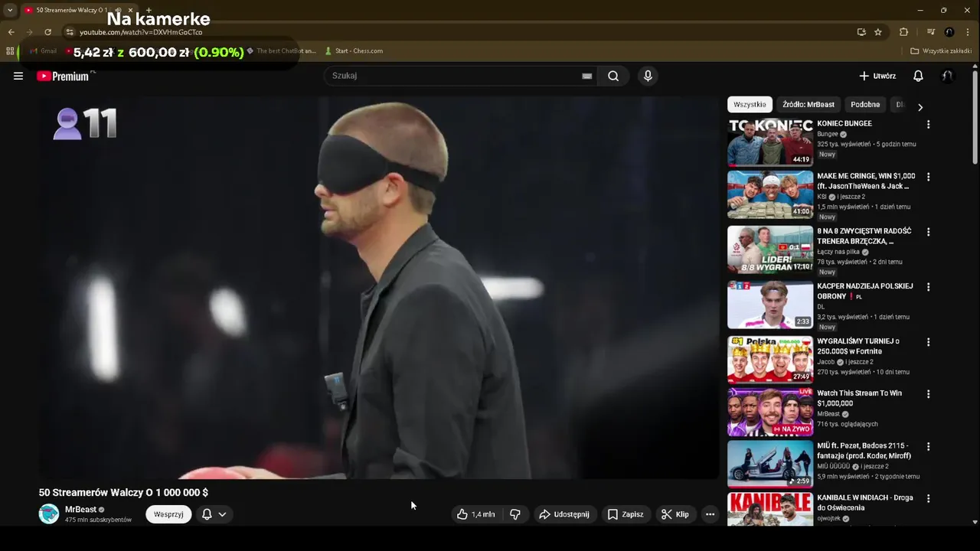This screenshot has height=551, width=980.
Task: Open a new browser tab
Action: tap(149, 10)
